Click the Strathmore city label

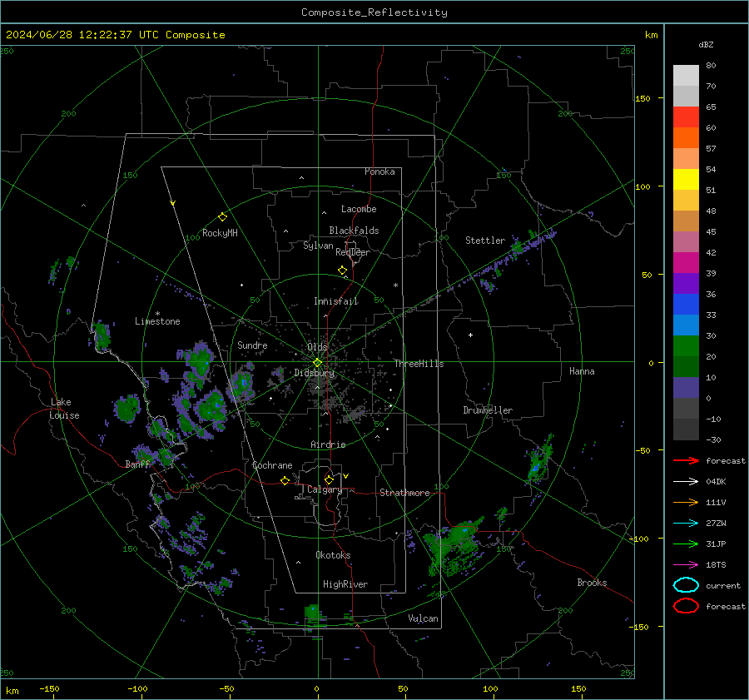(404, 493)
